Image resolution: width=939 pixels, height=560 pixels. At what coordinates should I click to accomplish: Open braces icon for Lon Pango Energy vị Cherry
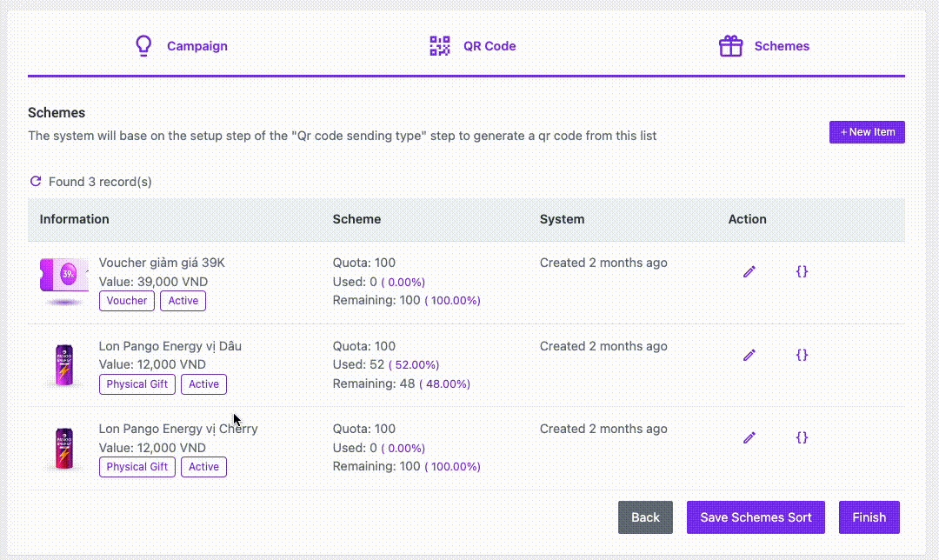click(x=802, y=437)
